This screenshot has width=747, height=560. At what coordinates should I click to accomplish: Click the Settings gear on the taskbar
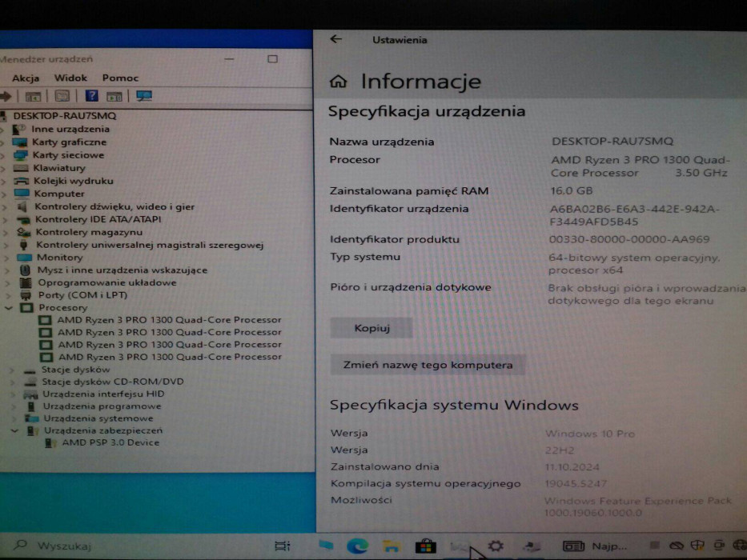pyautogui.click(x=496, y=546)
